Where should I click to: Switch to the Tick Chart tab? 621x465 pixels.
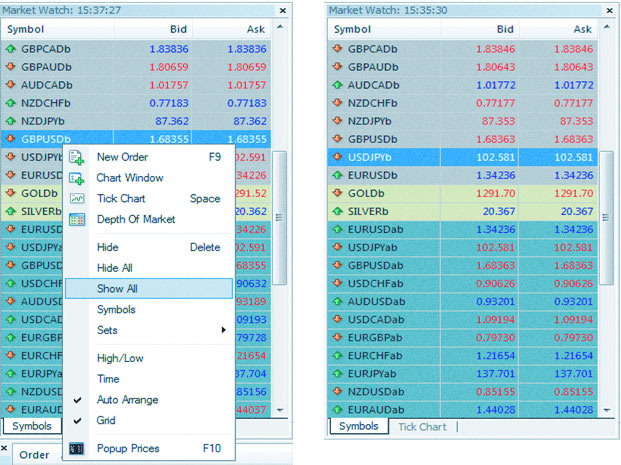click(x=422, y=427)
